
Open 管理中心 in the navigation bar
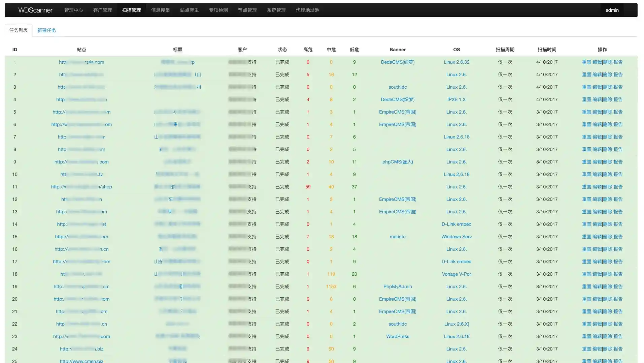click(73, 10)
